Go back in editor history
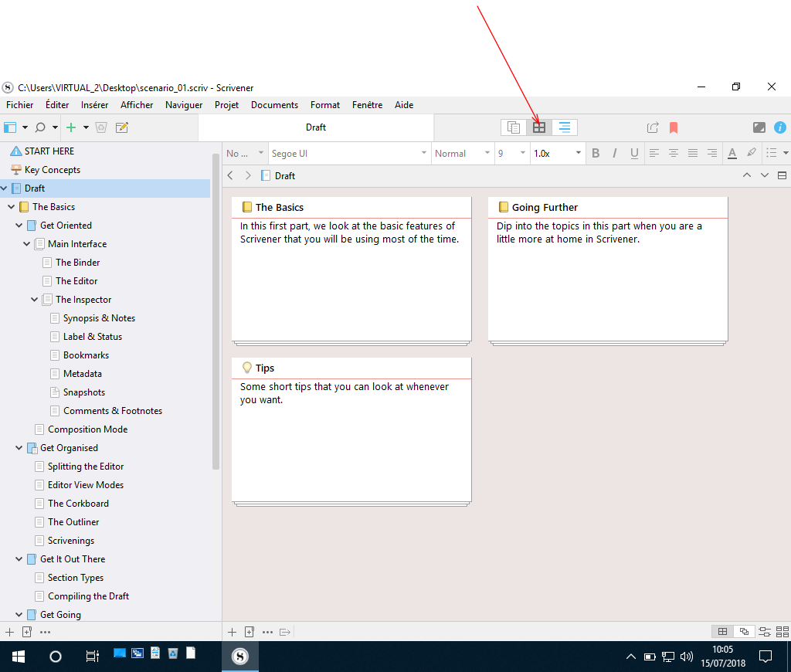This screenshot has width=791, height=672. pyautogui.click(x=230, y=175)
